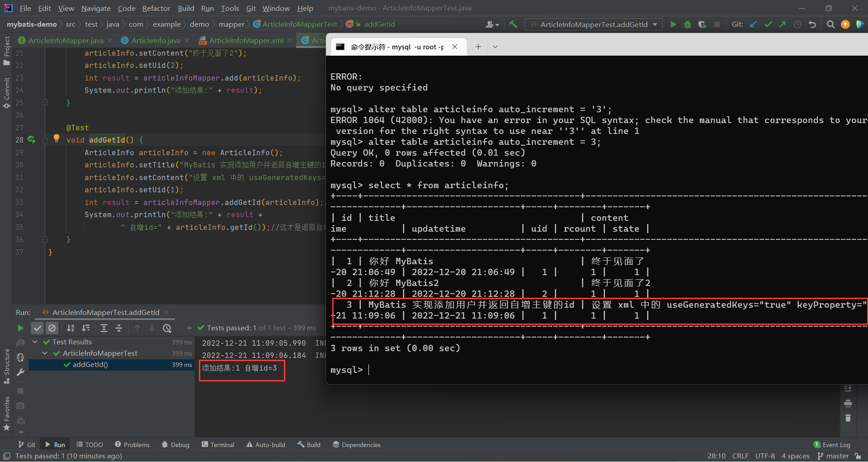Close the ArticleInfoMapperTest.addGetId run tab

click(166, 313)
